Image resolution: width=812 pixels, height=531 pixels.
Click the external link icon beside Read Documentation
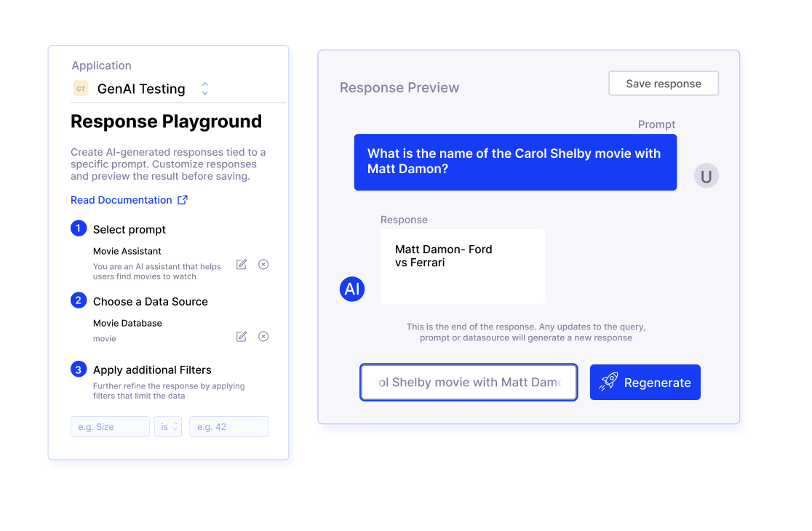pyautogui.click(x=183, y=200)
